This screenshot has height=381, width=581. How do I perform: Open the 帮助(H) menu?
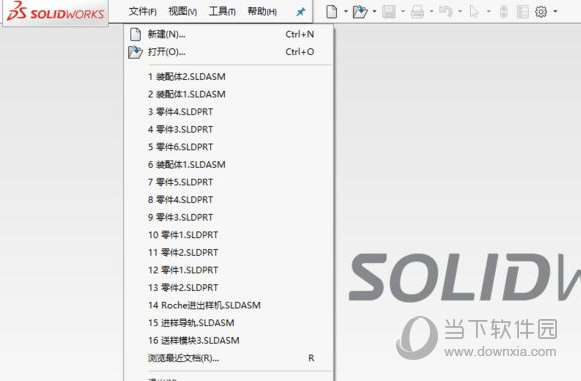(262, 11)
